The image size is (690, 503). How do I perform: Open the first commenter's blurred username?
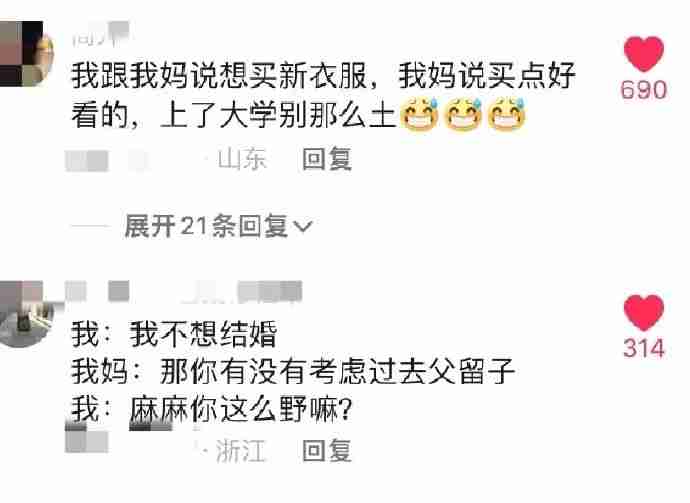(x=100, y=34)
